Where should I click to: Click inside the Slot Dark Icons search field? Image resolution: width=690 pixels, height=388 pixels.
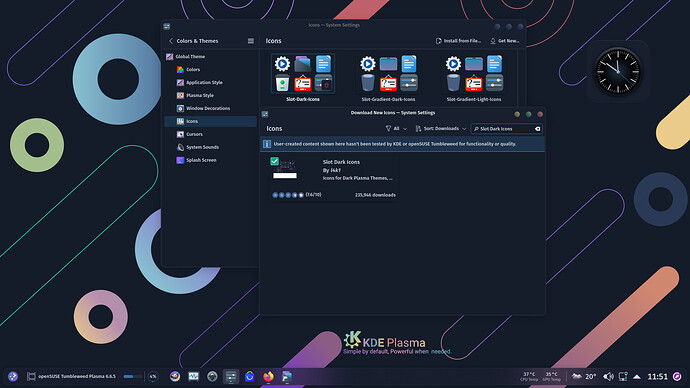[506, 129]
